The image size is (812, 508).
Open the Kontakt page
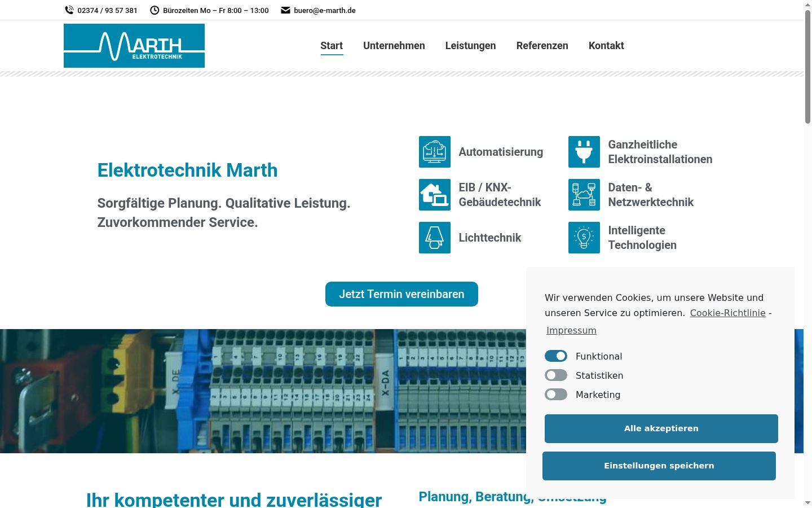point(606,46)
